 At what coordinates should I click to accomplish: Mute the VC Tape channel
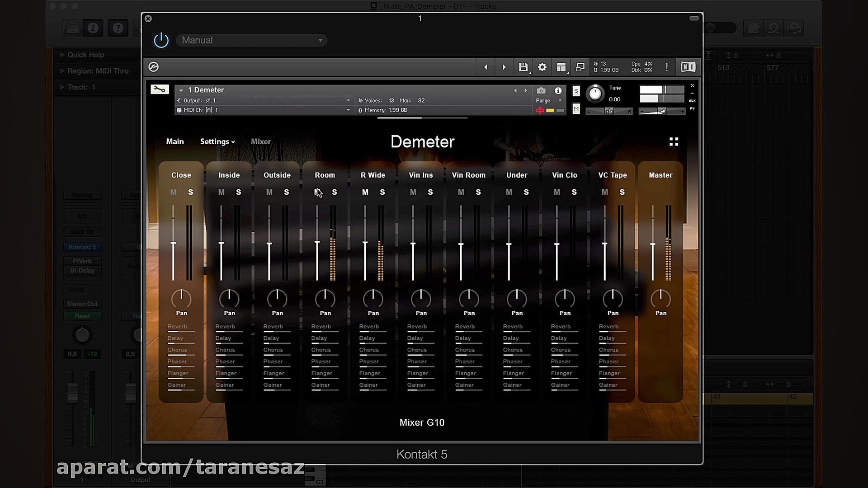click(x=605, y=192)
